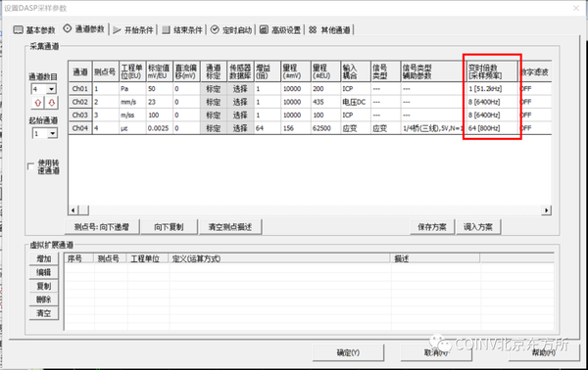588x370 pixels.
Task: Click the ICP coupling cell for Ch01
Action: tap(356, 89)
